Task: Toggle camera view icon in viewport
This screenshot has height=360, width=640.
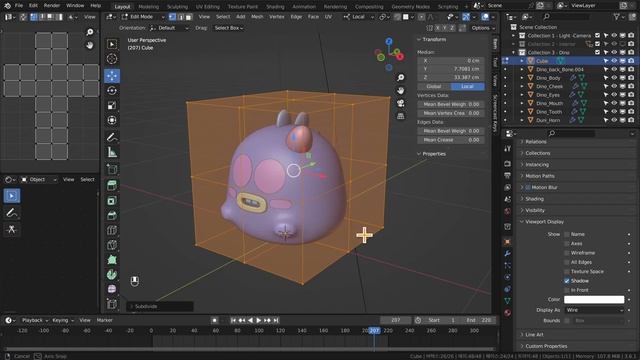Action: tap(400, 103)
